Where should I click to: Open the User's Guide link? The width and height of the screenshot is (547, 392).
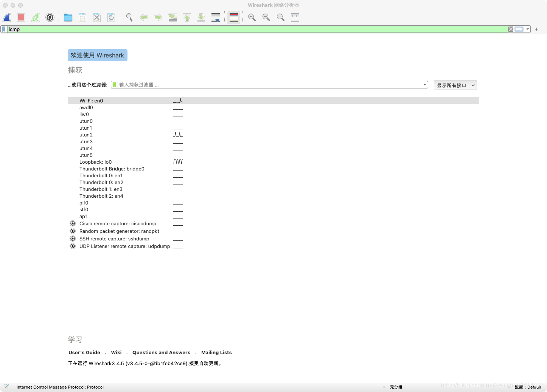coord(84,352)
